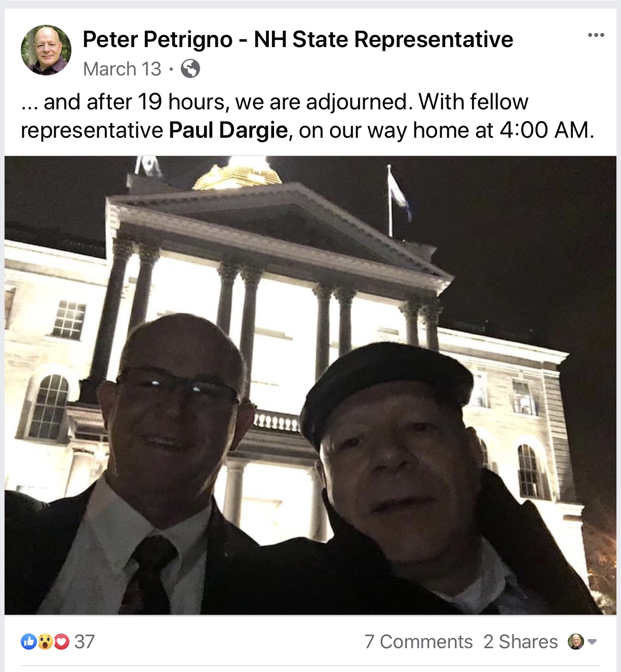View the 7 Comments on the post
The width and height of the screenshot is (621, 672).
[418, 642]
